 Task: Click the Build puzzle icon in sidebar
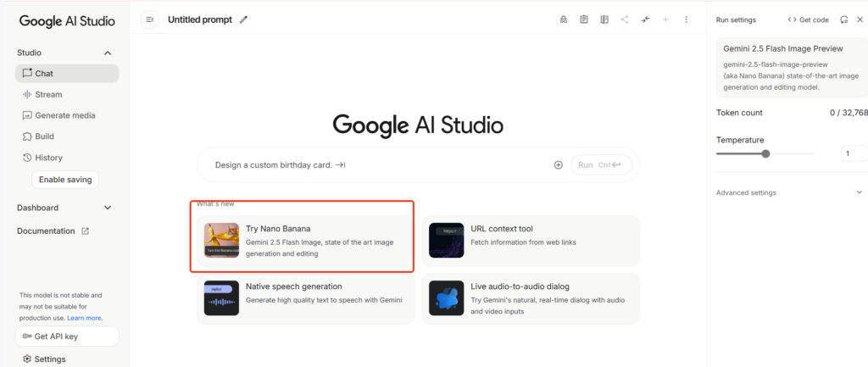coord(27,136)
